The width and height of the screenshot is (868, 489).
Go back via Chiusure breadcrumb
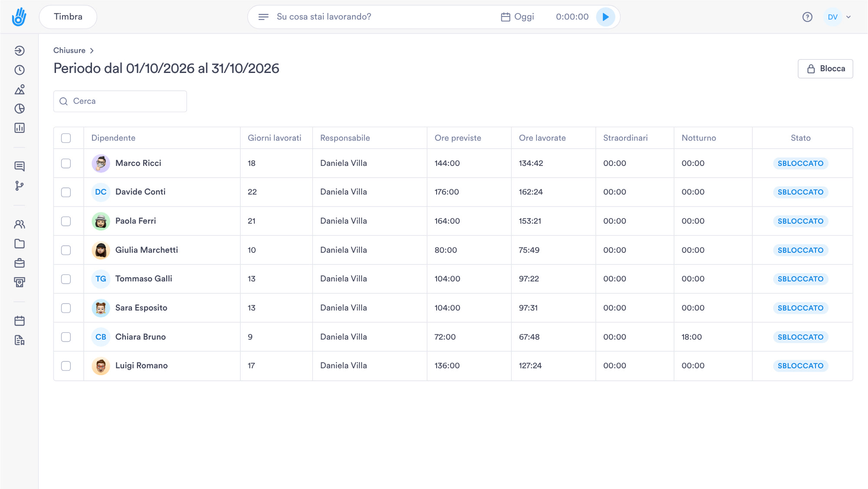tap(69, 50)
